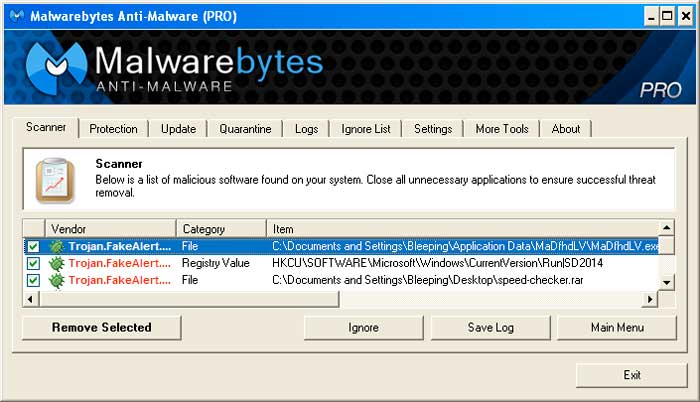700x402 pixels.
Task: Open the Logs tab
Action: 306,129
